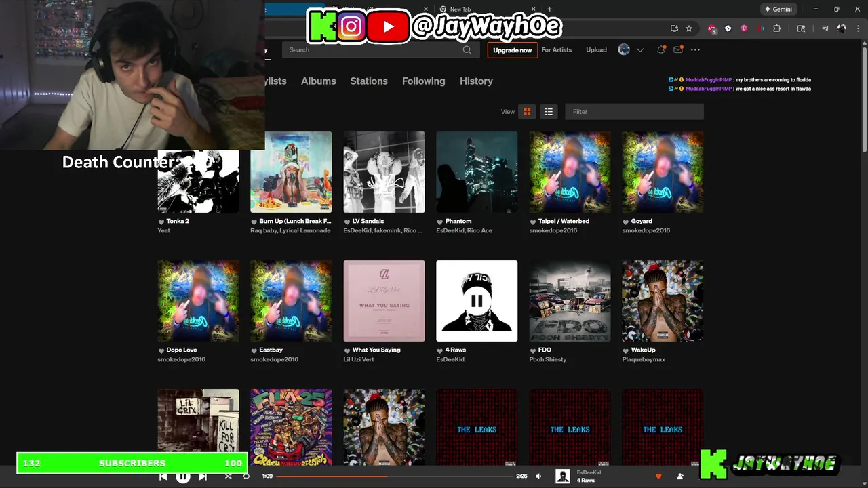Toggle like heart on Phantom
Viewport: 868px width, 488px height.
(439, 222)
